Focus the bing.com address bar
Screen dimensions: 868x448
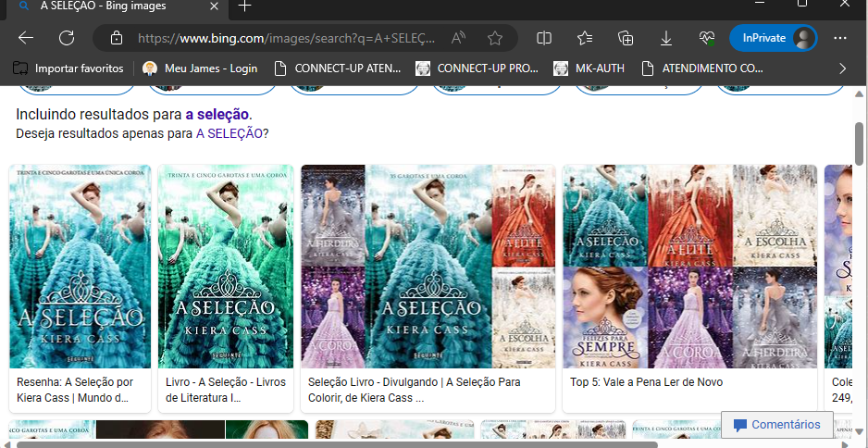286,38
